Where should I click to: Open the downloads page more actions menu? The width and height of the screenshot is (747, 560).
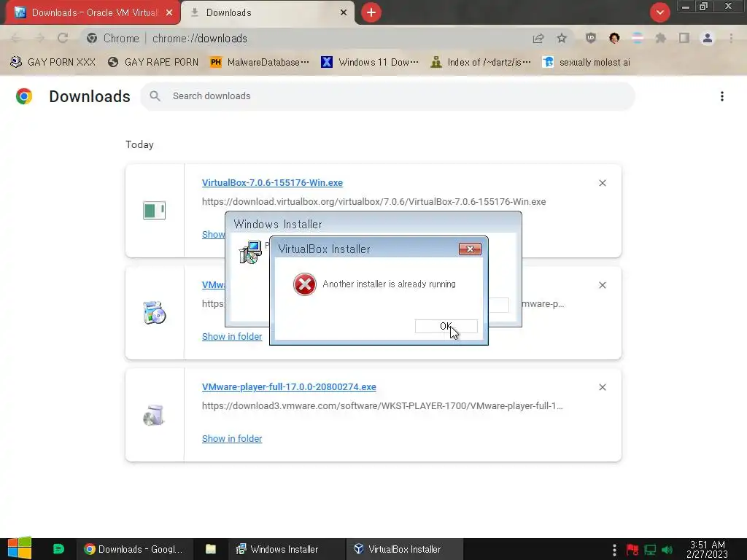[722, 97]
